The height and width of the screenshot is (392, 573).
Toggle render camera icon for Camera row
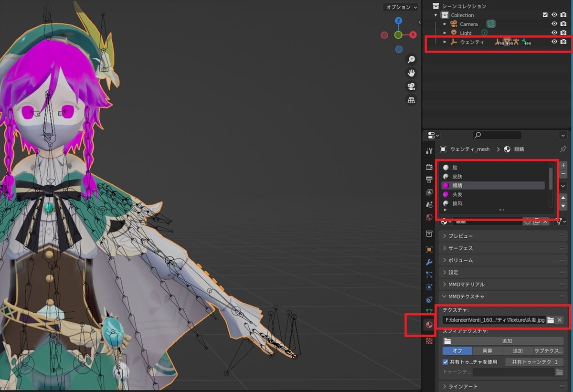click(x=563, y=24)
